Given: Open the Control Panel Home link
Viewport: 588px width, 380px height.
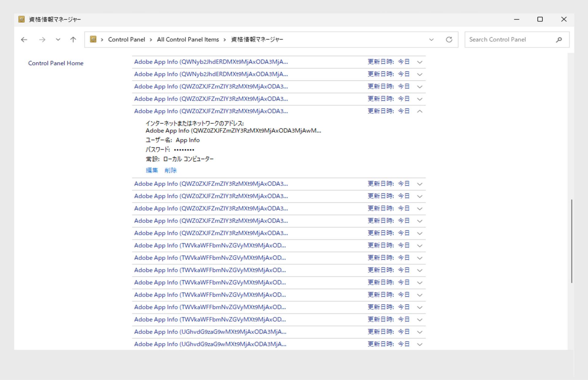Looking at the screenshot, I should (x=56, y=63).
